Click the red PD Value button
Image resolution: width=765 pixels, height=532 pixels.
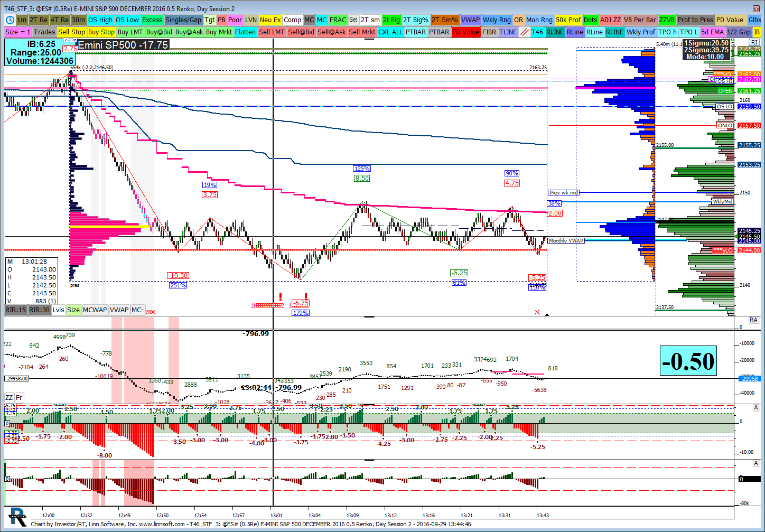point(466,32)
